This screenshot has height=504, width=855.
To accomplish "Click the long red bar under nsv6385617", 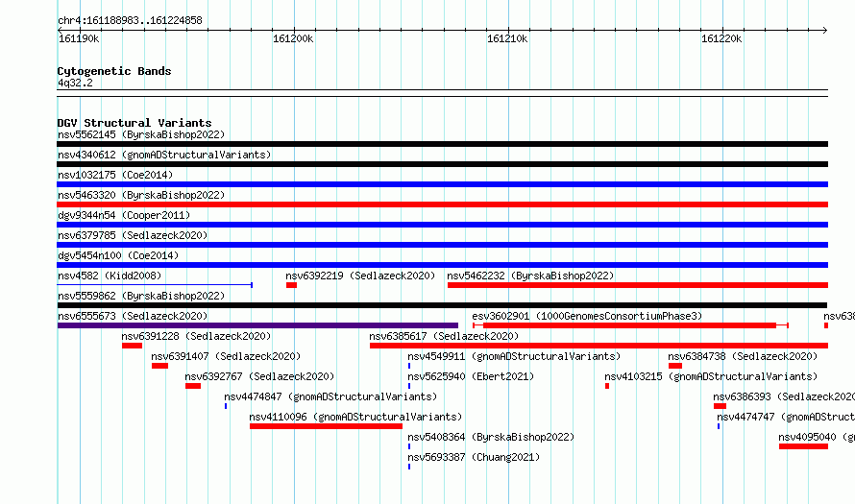I will point(598,346).
